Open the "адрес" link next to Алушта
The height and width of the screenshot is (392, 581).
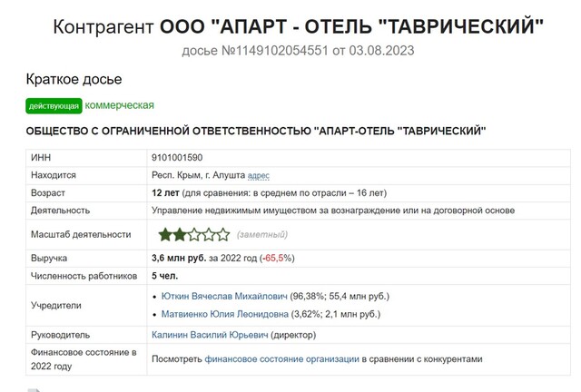coord(259,175)
